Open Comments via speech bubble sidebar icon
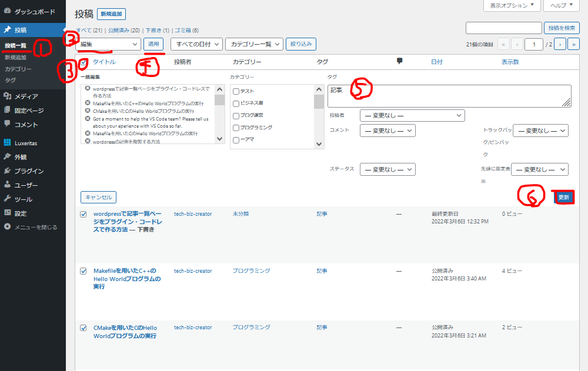The width and height of the screenshot is (588, 371). coord(7,124)
